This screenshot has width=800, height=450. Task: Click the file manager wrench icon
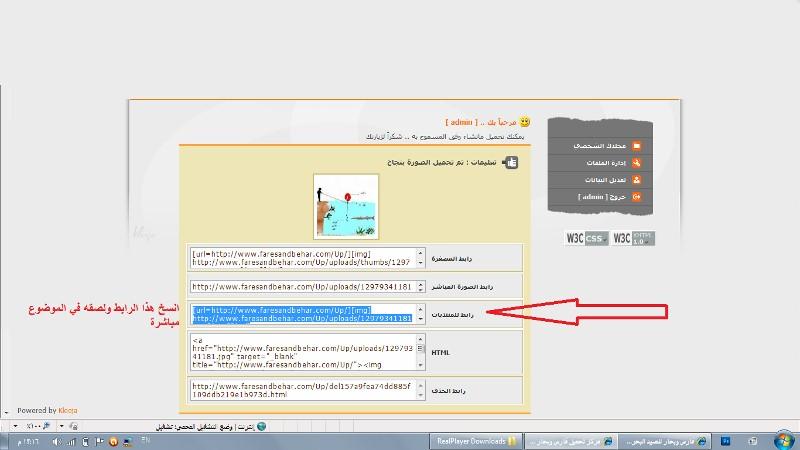coord(637,163)
